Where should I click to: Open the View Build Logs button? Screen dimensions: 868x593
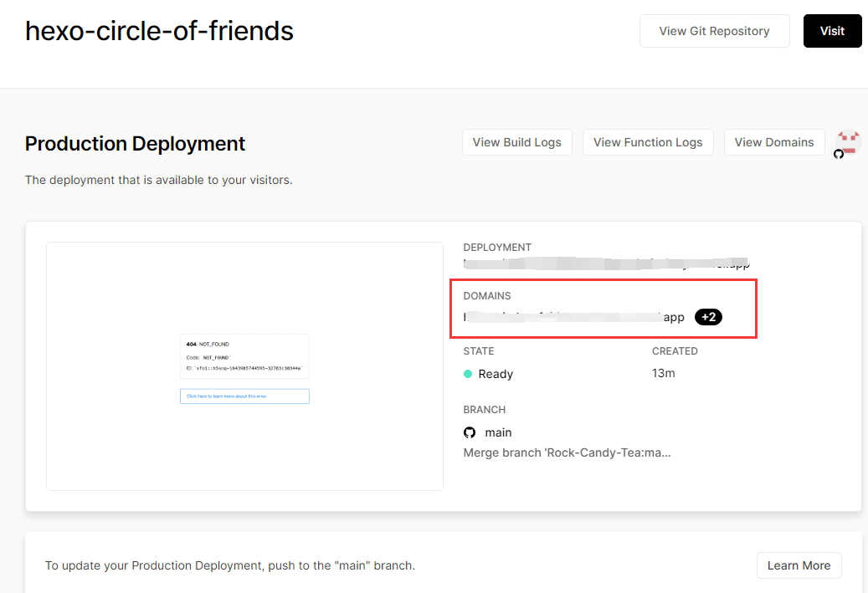pos(516,142)
